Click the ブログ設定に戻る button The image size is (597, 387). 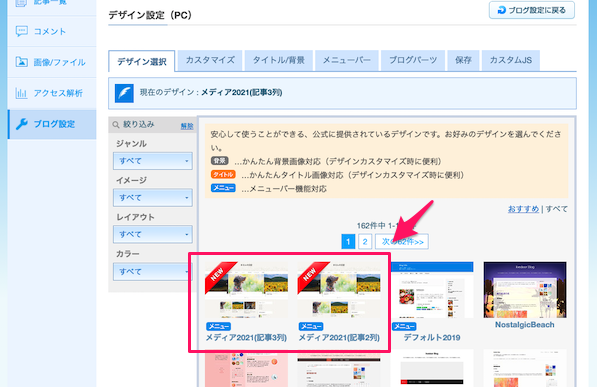tap(532, 10)
